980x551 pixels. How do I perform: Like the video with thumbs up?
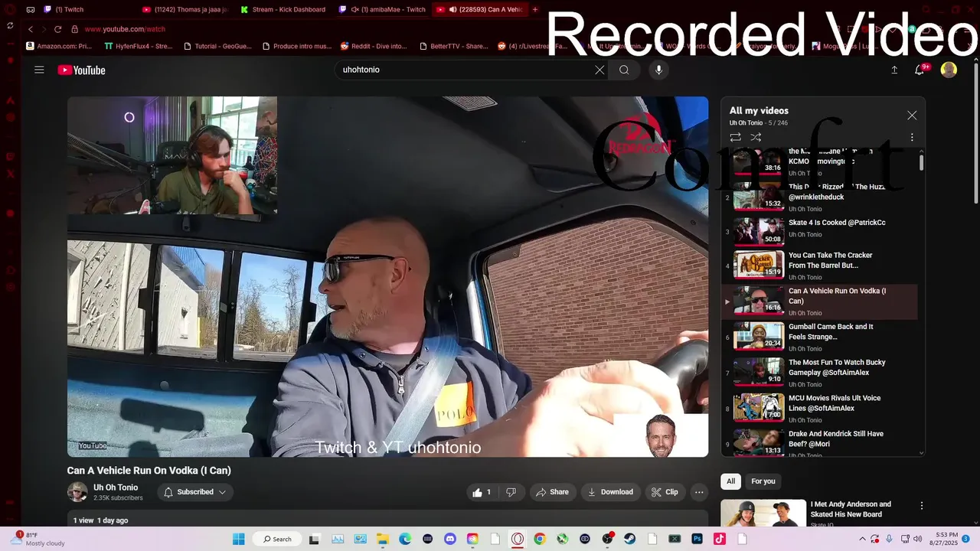[x=482, y=492]
